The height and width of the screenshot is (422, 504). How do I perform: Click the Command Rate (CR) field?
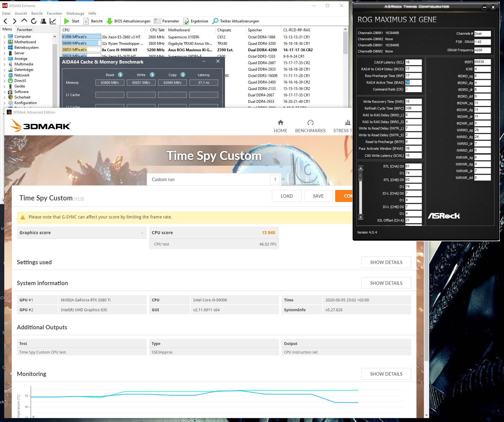(413, 89)
